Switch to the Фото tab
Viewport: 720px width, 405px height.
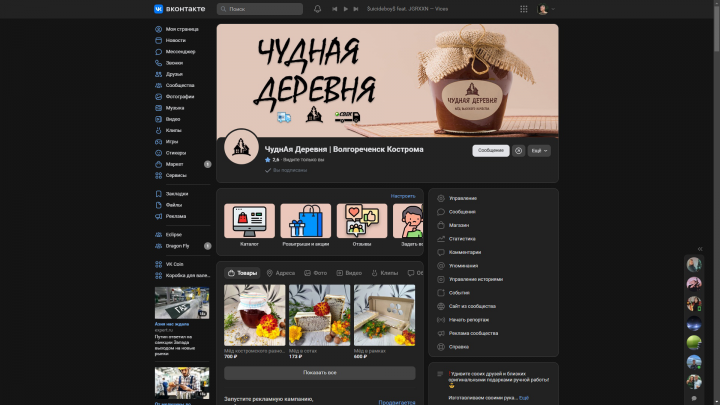[315, 273]
